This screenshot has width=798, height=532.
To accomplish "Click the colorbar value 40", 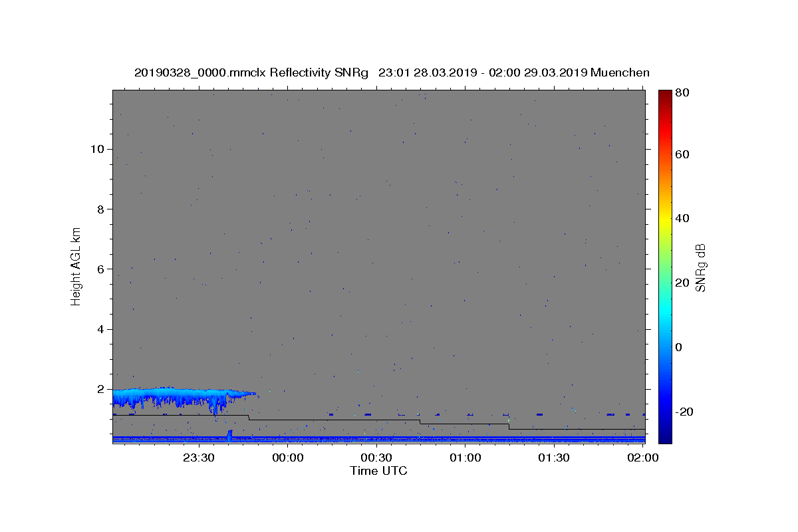I will tap(683, 218).
